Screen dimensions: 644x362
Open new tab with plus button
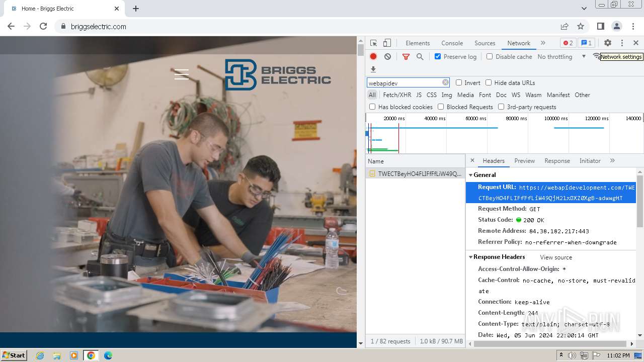(136, 9)
